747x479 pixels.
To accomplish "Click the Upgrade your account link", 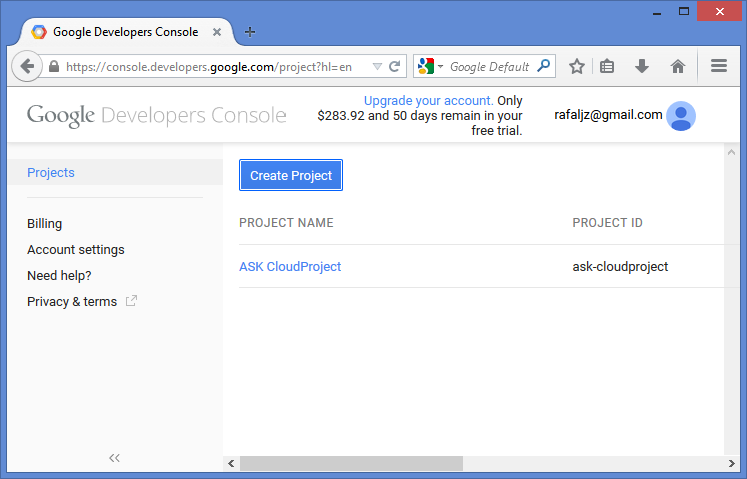I will (428, 101).
